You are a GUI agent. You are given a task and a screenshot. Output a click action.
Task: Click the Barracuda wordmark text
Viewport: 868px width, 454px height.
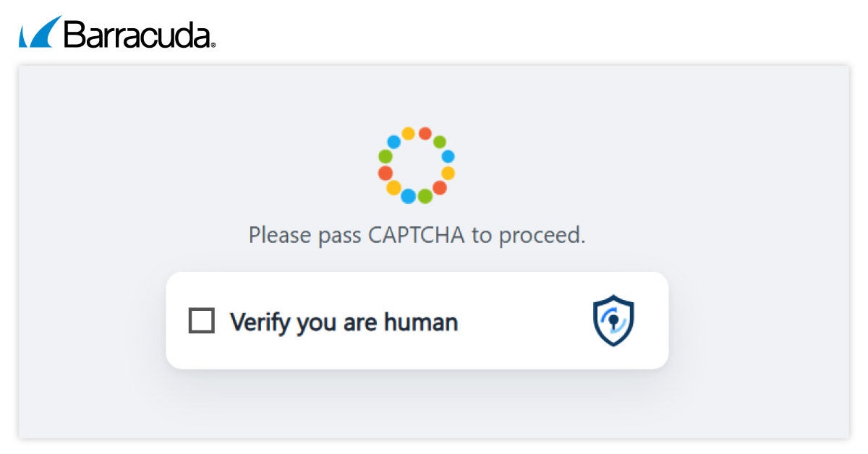pos(137,34)
